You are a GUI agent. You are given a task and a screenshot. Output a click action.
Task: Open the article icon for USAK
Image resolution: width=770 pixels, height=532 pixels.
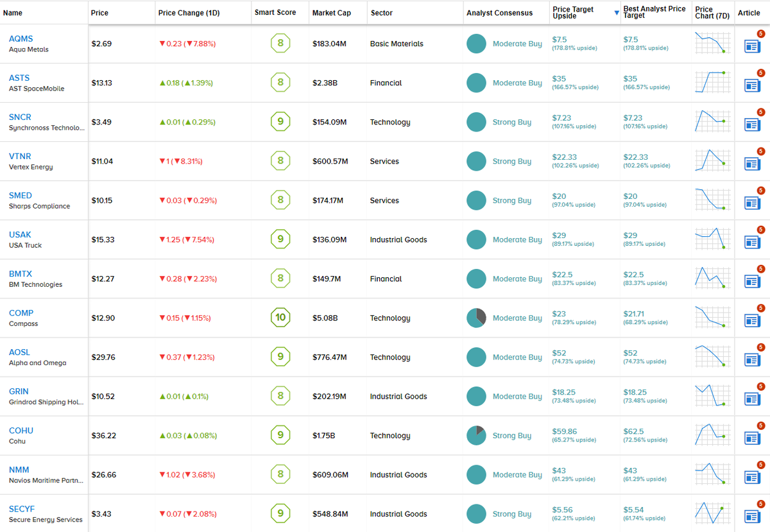pos(751,241)
